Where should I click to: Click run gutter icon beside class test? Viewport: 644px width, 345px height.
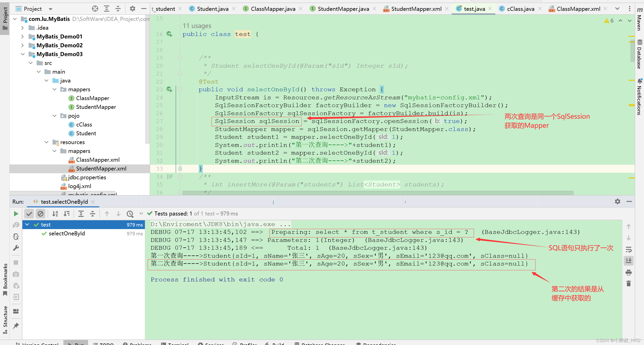click(170, 34)
